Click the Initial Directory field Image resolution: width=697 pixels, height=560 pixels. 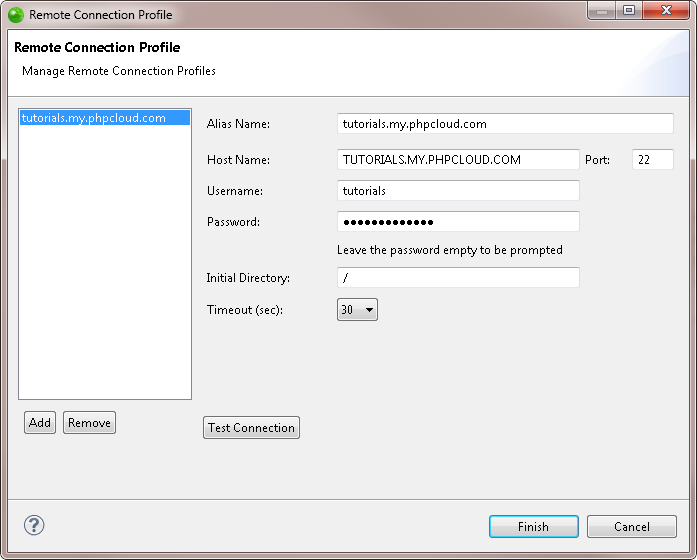(458, 278)
